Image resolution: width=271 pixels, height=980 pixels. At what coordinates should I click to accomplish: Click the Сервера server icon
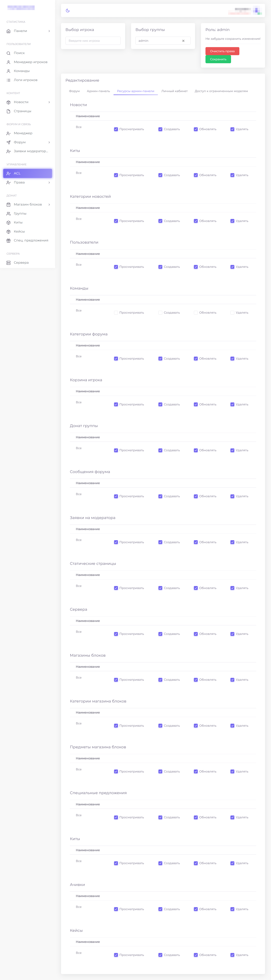(8, 263)
